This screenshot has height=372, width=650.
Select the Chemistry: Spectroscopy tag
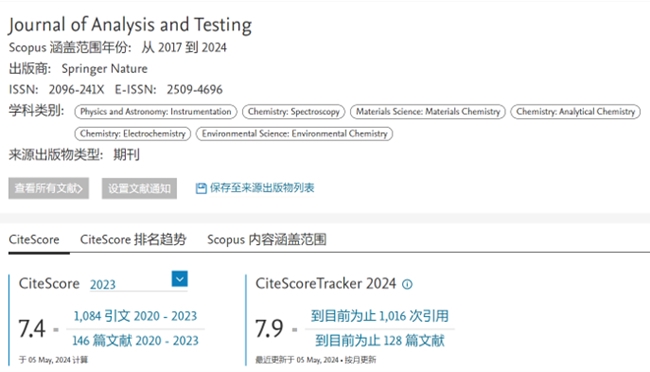[x=293, y=112]
